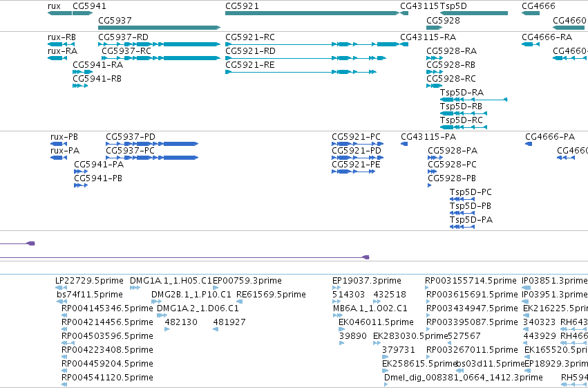Select the RP003155714.5prime EST
This screenshot has height=388, width=588.
(427, 288)
